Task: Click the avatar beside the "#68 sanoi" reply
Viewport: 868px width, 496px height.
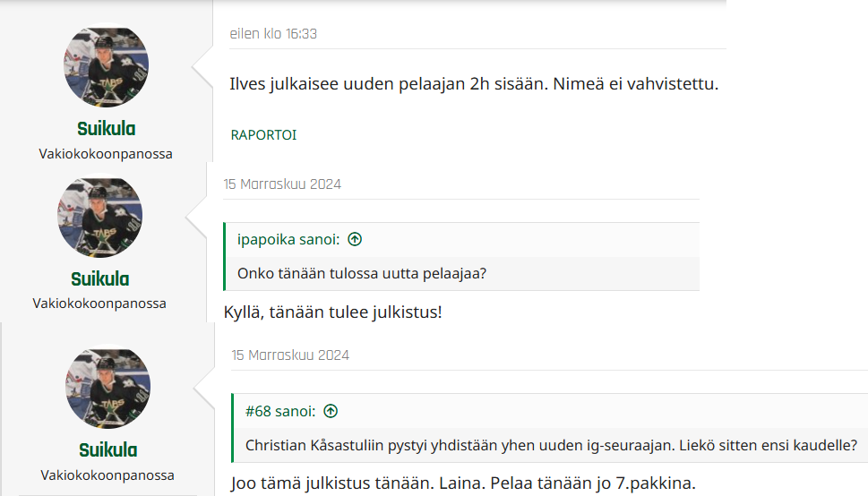Action: pos(107,388)
